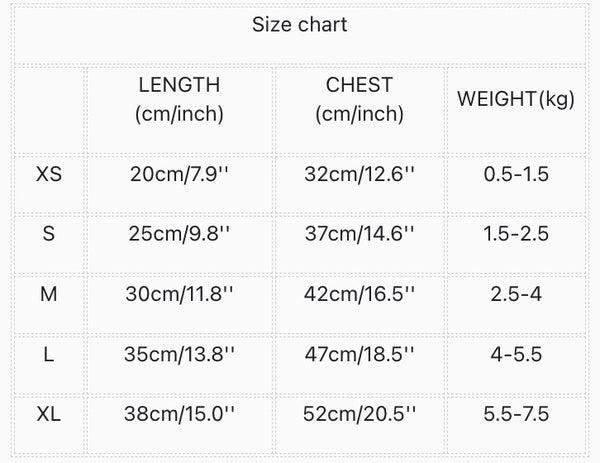Click the WEIGHT(kg) column header

pos(516,100)
